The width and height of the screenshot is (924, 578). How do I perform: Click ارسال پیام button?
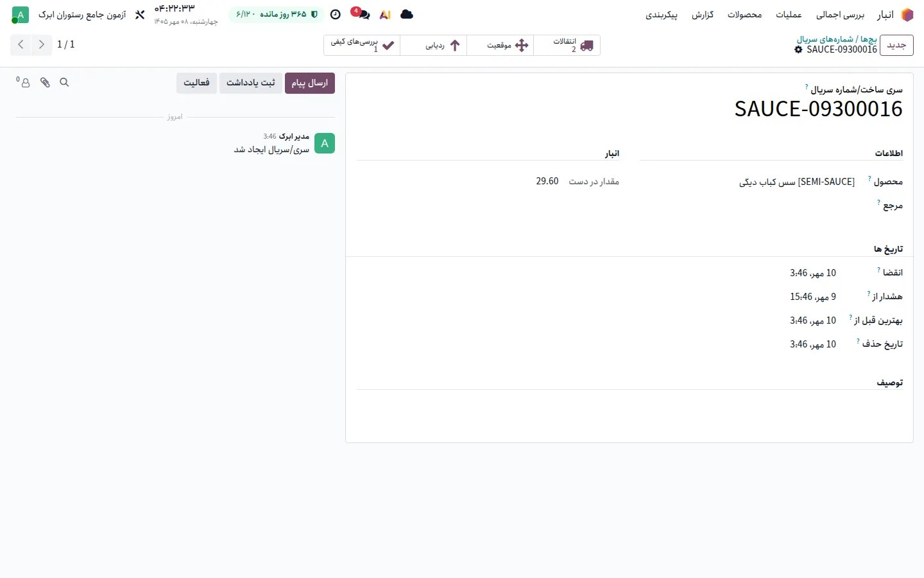pyautogui.click(x=310, y=83)
